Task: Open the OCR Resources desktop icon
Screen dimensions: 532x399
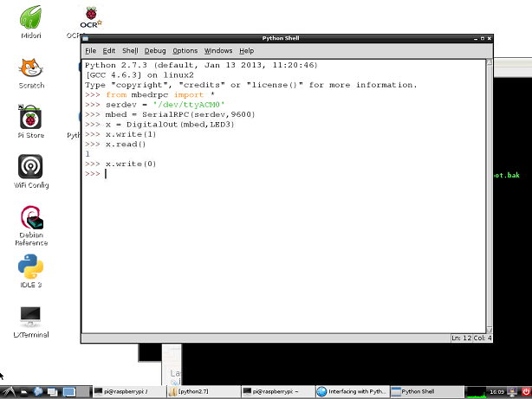Action: (89, 18)
